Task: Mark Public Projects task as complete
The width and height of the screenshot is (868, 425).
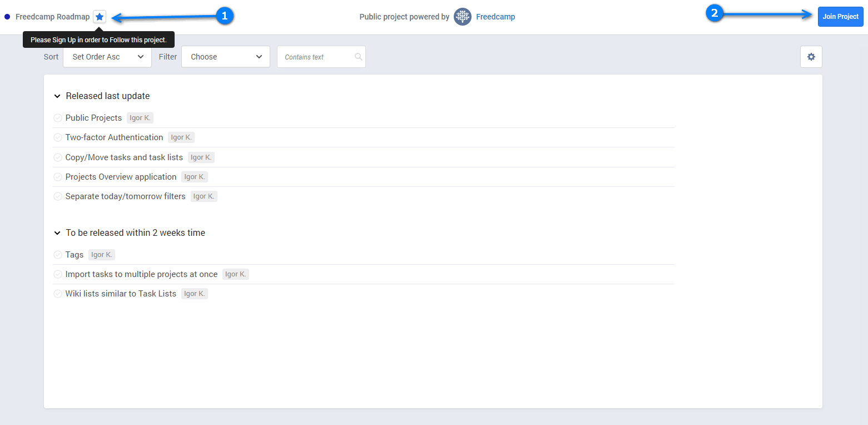Action: pos(58,118)
